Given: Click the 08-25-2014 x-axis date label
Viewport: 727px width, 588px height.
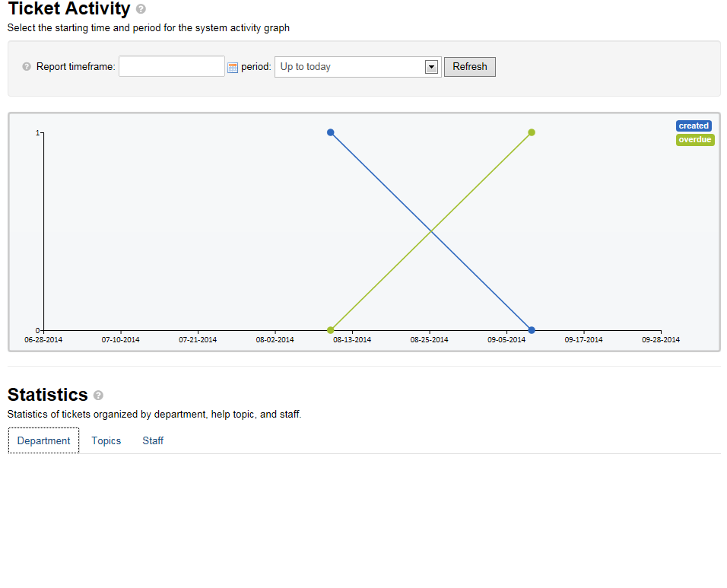Looking at the screenshot, I should (430, 340).
